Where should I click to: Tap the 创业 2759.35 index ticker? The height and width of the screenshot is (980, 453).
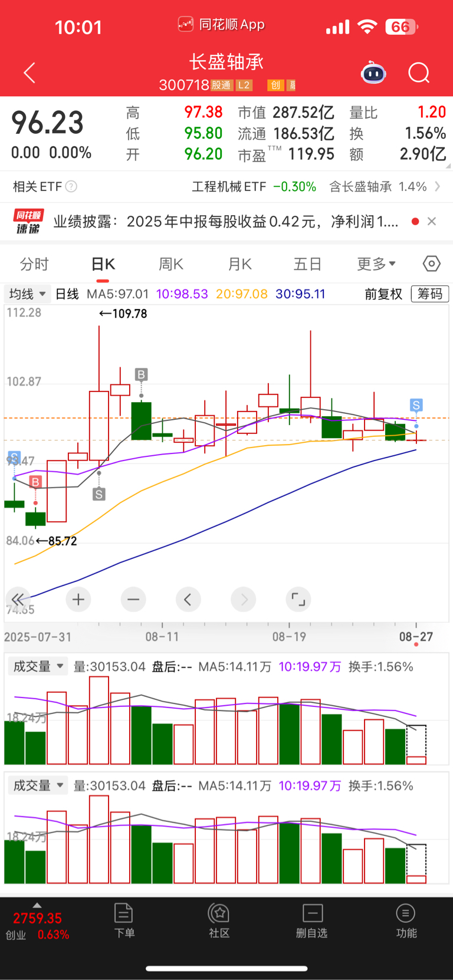(x=37, y=926)
